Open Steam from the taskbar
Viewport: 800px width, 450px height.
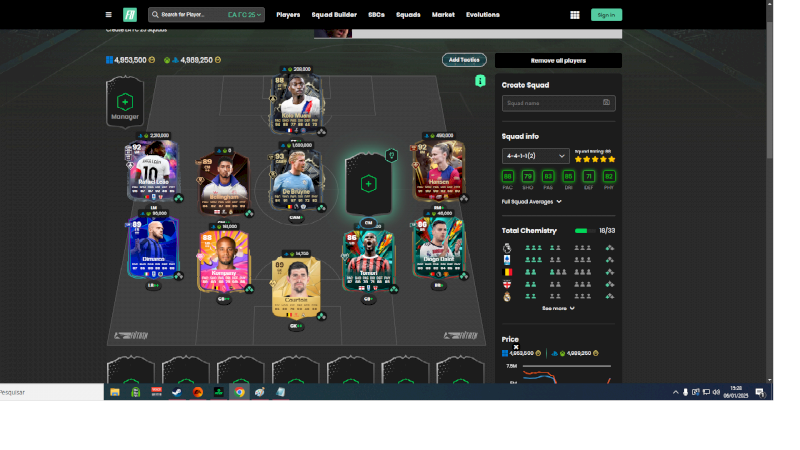pos(177,392)
